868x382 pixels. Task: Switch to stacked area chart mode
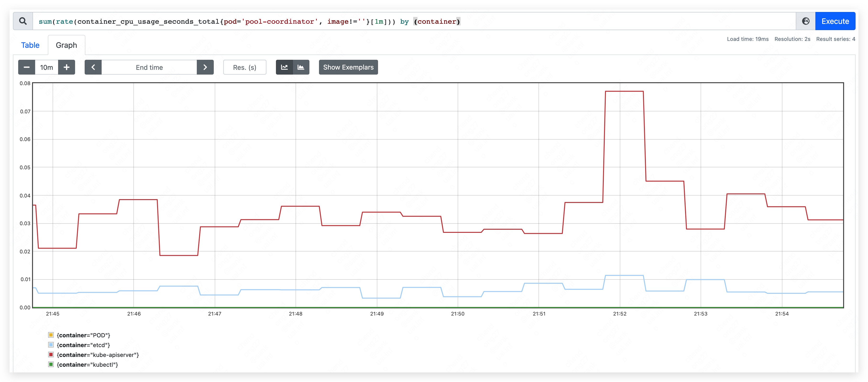(301, 67)
